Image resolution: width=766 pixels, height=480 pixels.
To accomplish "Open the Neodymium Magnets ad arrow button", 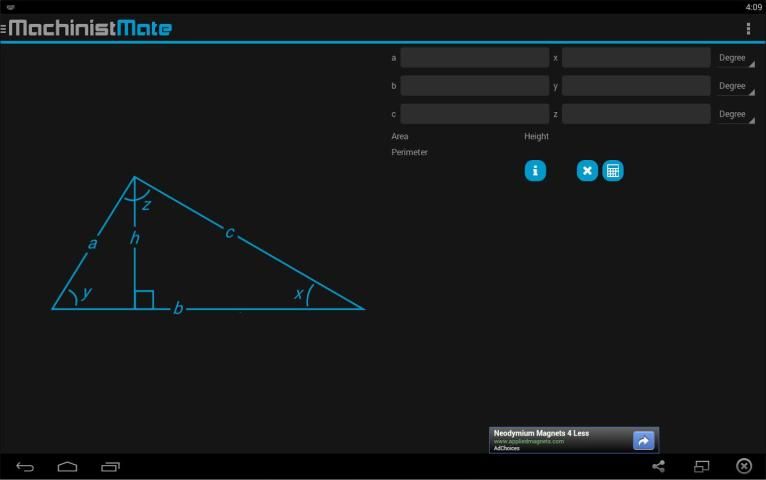I will (x=643, y=440).
